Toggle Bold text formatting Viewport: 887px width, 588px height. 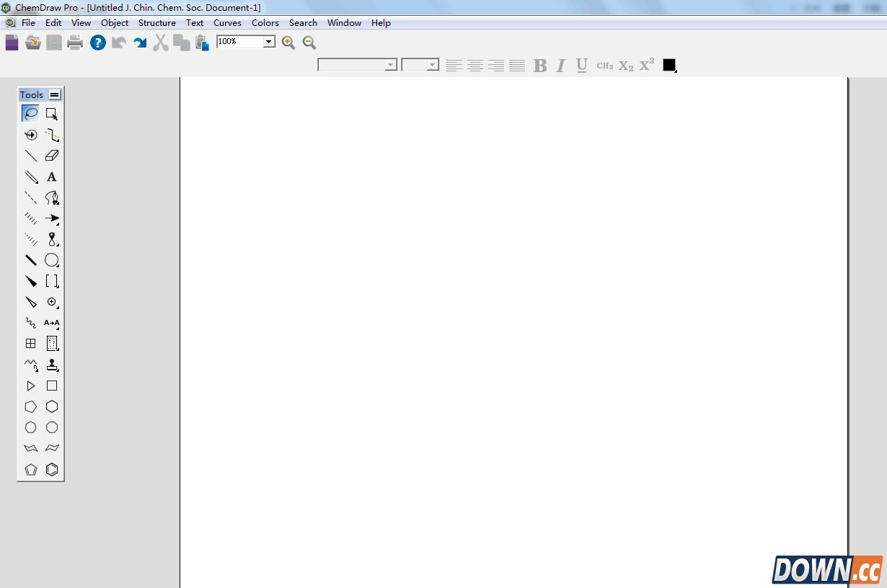tap(539, 66)
